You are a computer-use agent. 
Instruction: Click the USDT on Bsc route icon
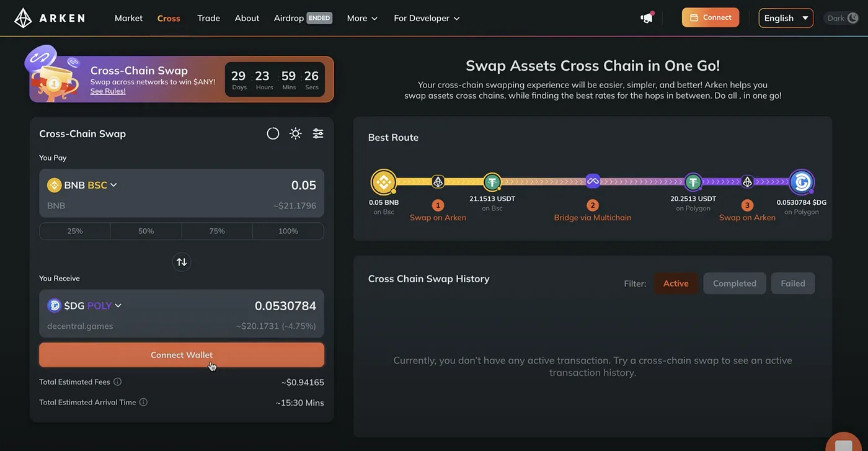[x=492, y=182]
